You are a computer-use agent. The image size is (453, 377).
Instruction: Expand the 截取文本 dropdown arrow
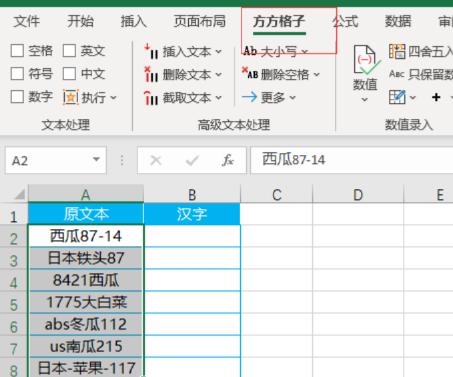[218, 98]
